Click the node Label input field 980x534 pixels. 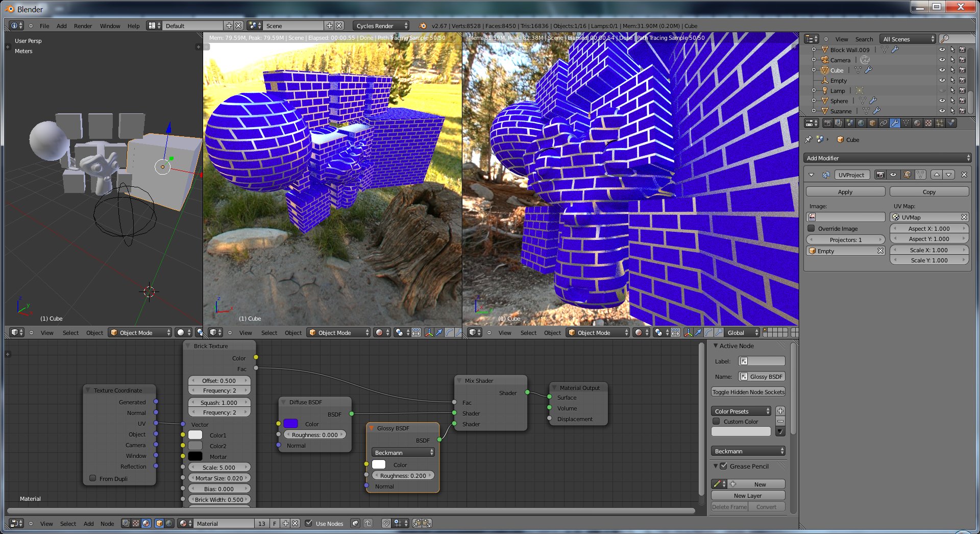pos(762,361)
